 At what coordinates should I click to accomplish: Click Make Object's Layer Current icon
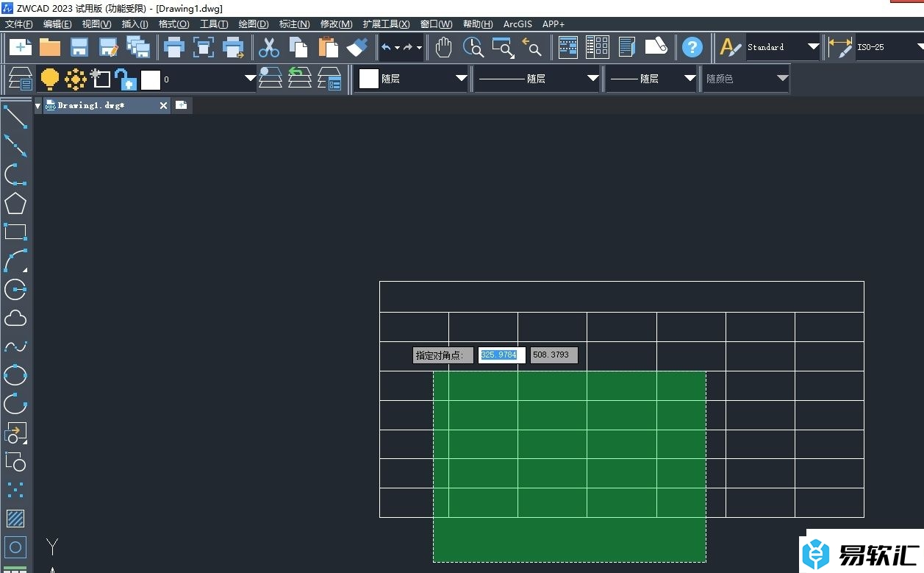pyautogui.click(x=271, y=78)
